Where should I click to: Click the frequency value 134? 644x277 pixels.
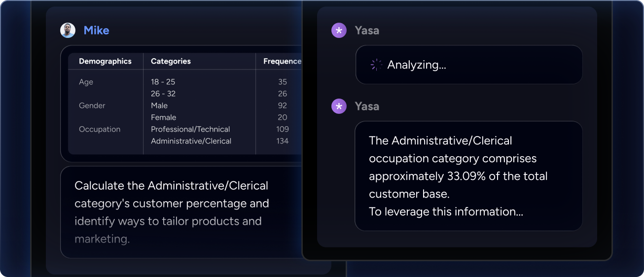click(283, 141)
